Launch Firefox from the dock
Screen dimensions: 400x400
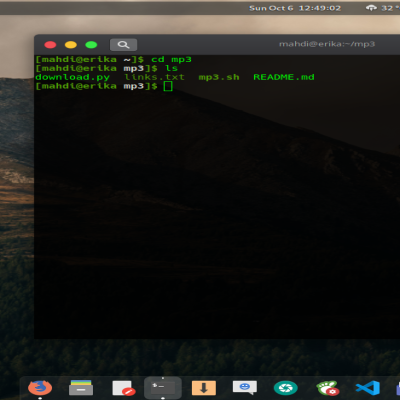(40, 388)
